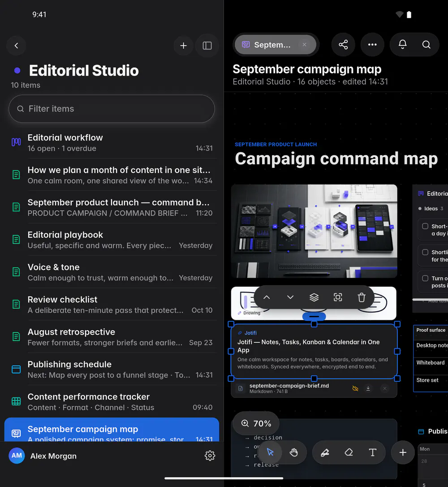The height and width of the screenshot is (487, 448).
Task: Open Content performance tracker
Action: [112, 401]
